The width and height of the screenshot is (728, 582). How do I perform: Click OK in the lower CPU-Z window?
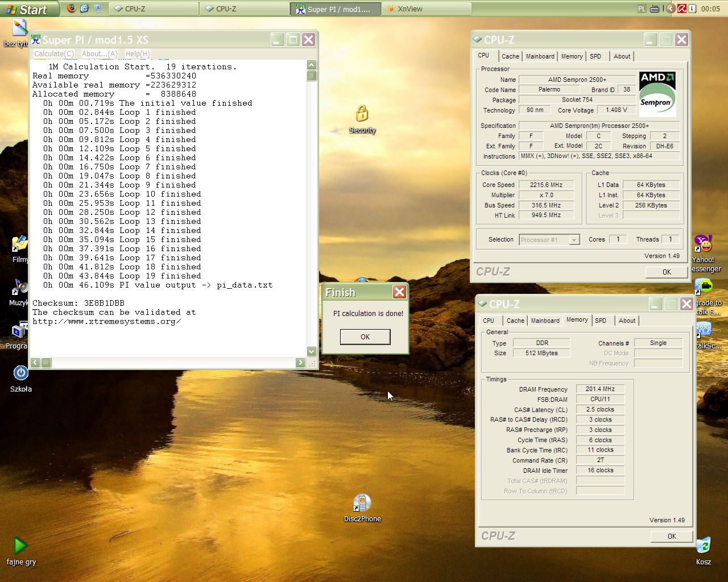click(672, 536)
